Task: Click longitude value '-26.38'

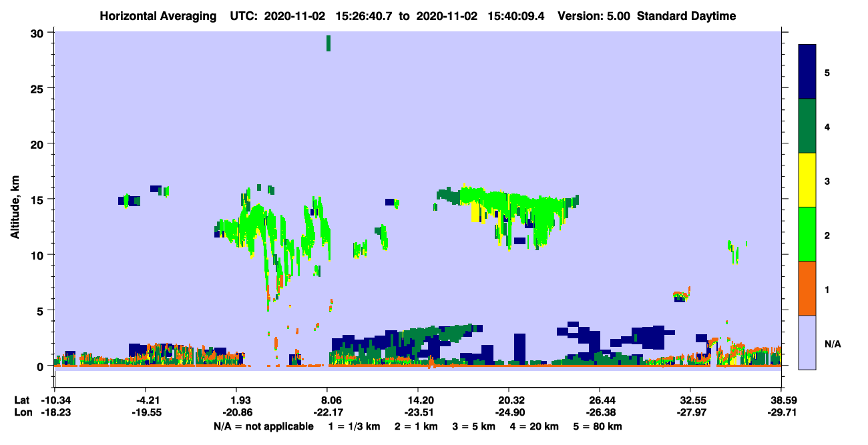Action: point(600,413)
